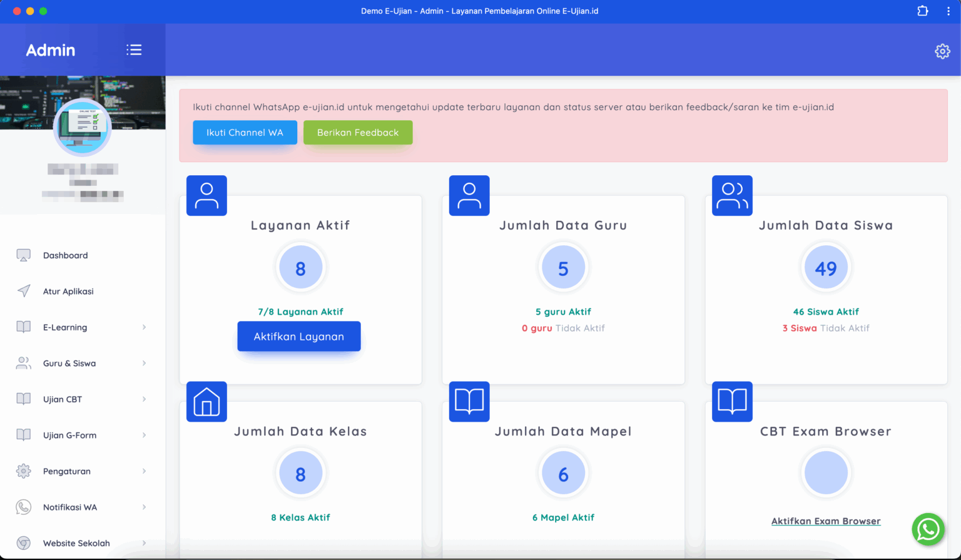961x560 pixels.
Task: Click the Jumlah Data Siswa group icon
Action: coord(732,196)
